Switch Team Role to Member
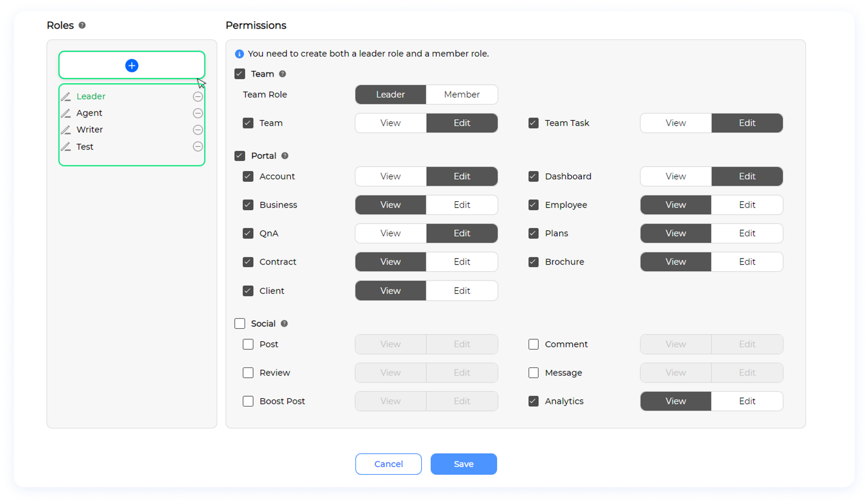 (461, 95)
